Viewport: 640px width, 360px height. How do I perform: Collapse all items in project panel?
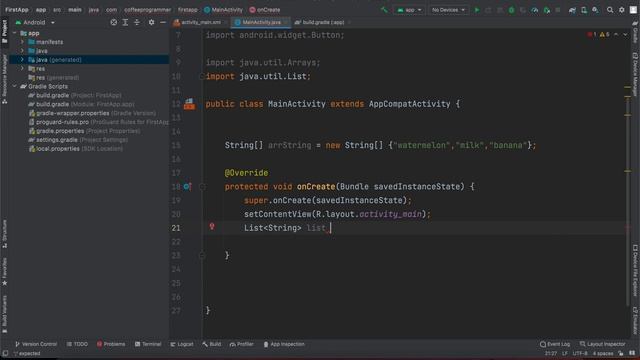pyautogui.click(x=137, y=22)
